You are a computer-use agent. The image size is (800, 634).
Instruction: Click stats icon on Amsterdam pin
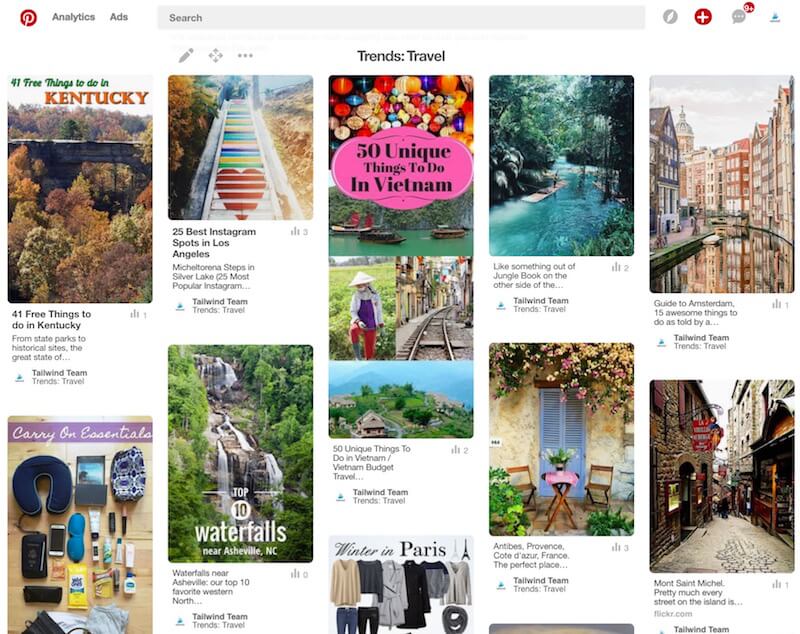click(777, 304)
